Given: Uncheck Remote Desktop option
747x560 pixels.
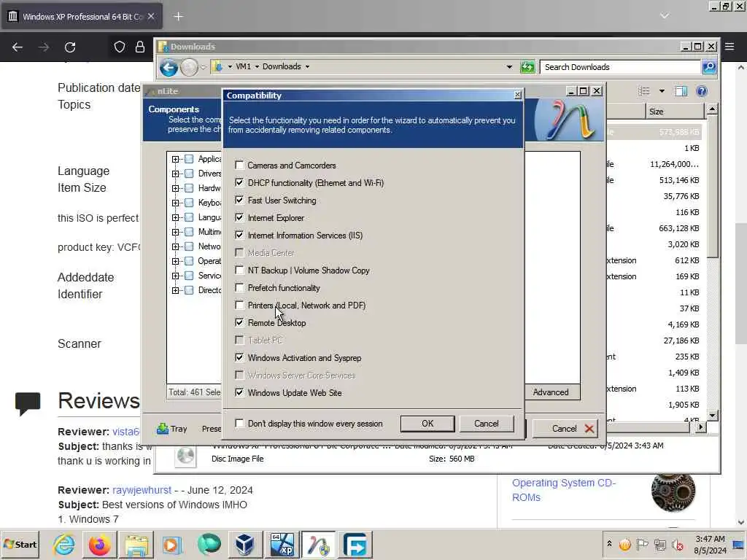Looking at the screenshot, I should [239, 323].
